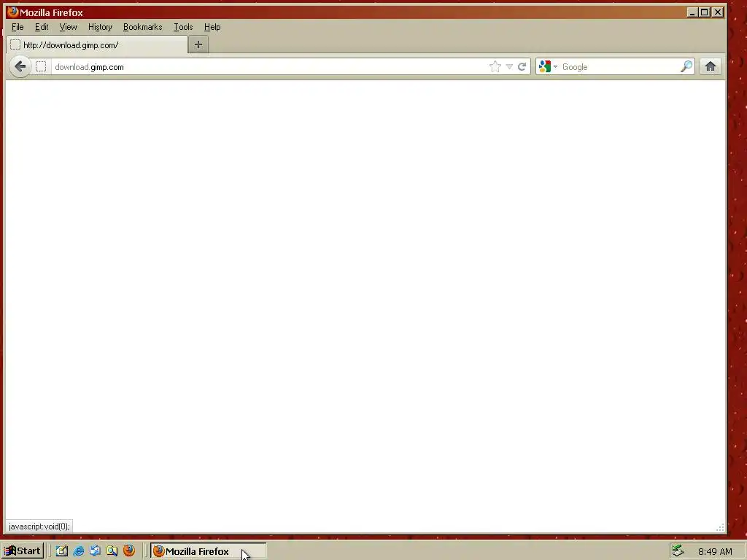
Task: Open the Google search engine dropdown
Action: 548,66
